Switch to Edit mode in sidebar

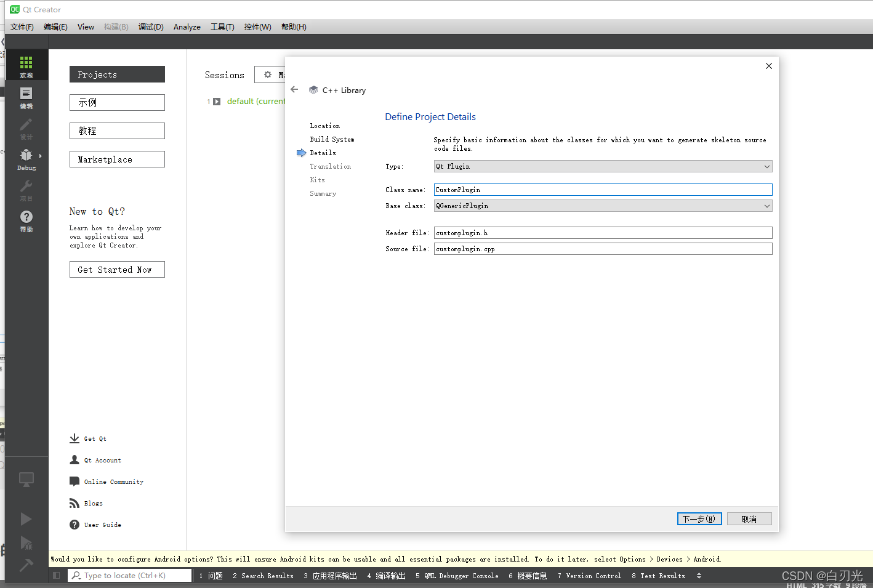pos(26,94)
